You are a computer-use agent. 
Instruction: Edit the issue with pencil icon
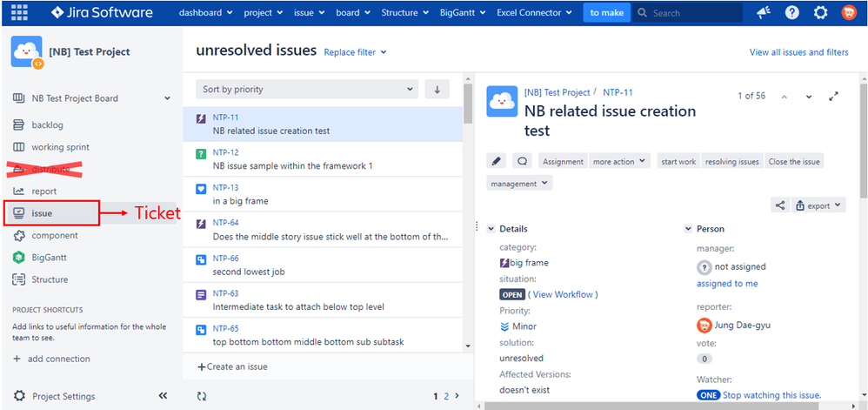point(496,161)
